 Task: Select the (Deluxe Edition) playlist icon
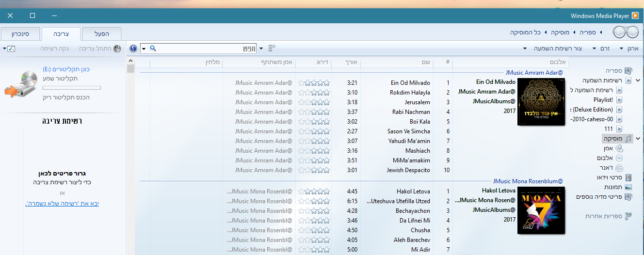point(619,110)
